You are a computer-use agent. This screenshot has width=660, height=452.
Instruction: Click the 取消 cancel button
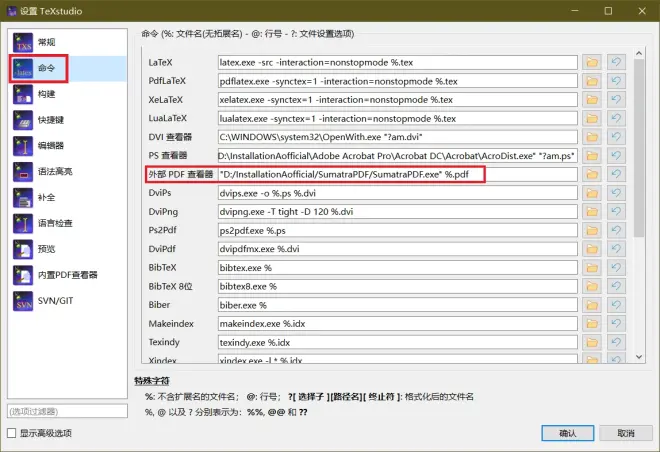coord(626,433)
